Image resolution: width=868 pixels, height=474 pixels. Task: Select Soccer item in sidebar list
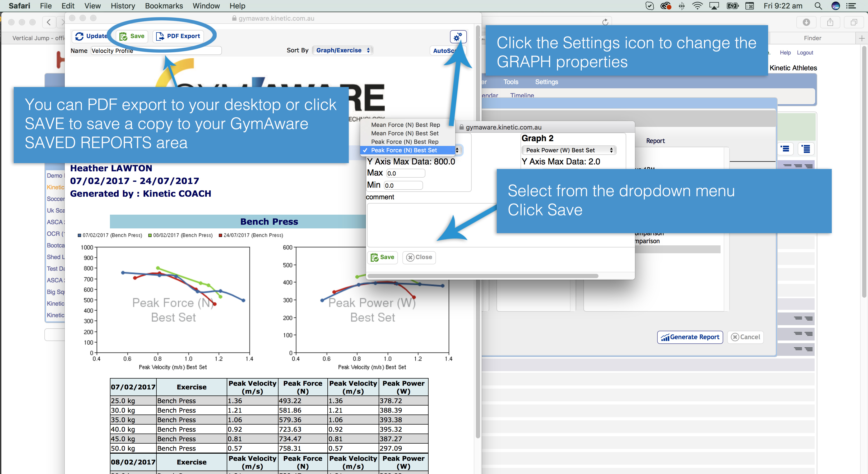coord(55,199)
